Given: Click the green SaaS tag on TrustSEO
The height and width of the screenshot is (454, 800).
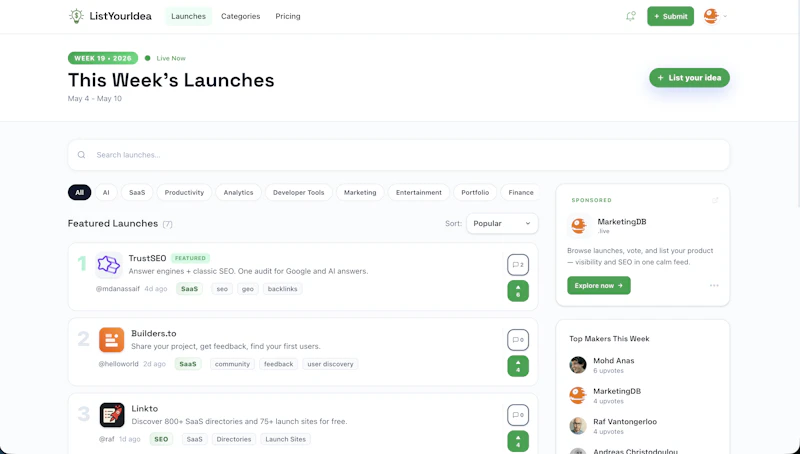Looking at the screenshot, I should click(189, 289).
